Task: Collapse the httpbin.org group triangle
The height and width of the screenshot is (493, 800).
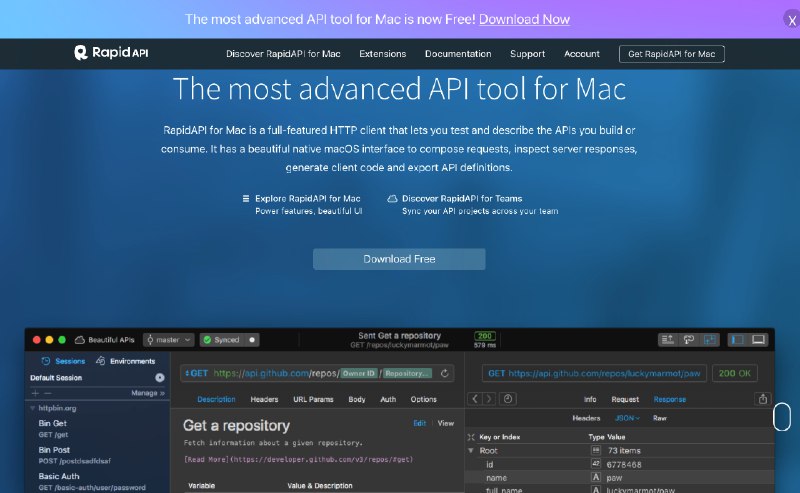Action: [33, 408]
